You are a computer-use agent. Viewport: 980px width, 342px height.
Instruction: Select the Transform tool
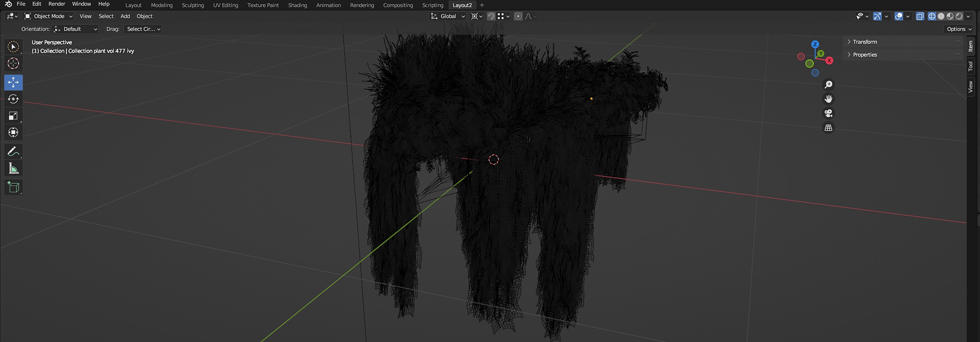coord(13,133)
